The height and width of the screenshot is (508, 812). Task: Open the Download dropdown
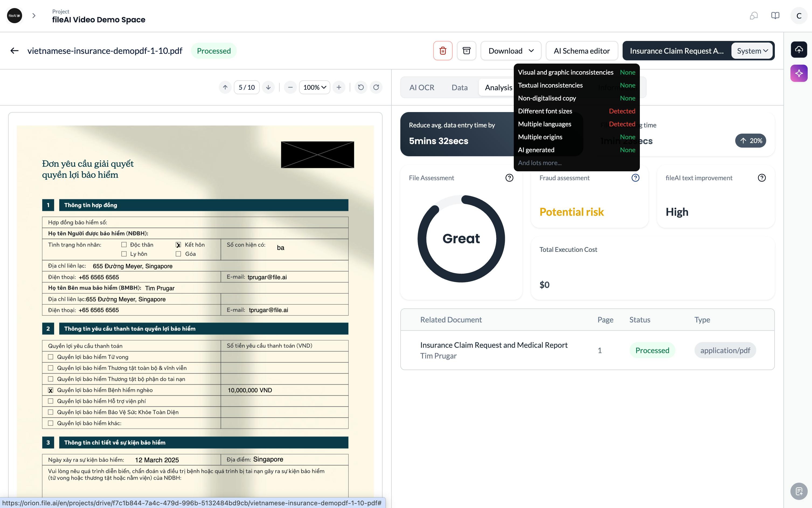point(511,51)
